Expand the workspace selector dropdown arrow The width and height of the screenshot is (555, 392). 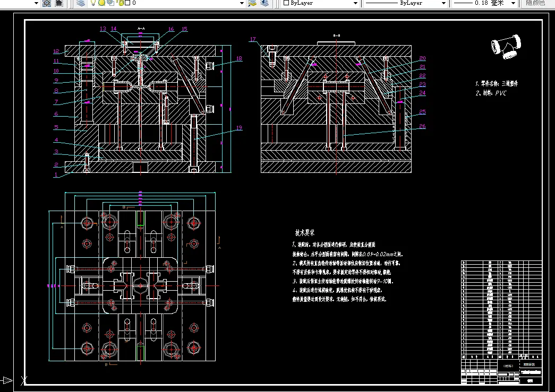[36, 3]
